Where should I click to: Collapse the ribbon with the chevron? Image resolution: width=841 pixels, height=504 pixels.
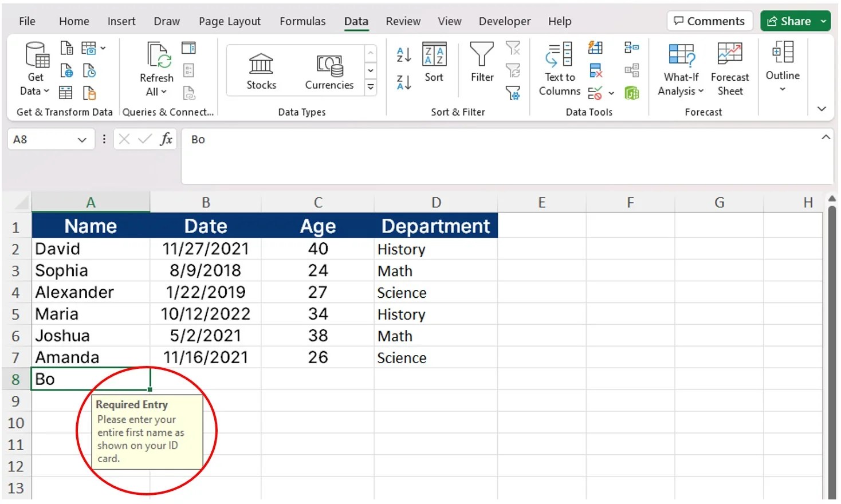822,109
